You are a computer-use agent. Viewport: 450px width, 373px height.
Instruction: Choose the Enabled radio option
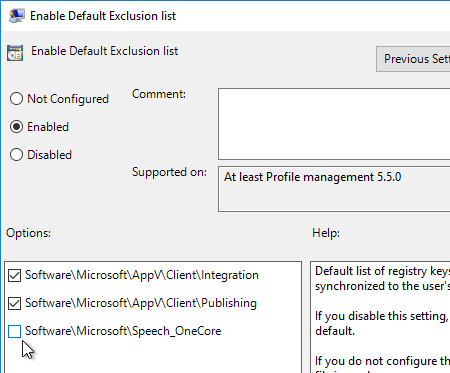16,127
